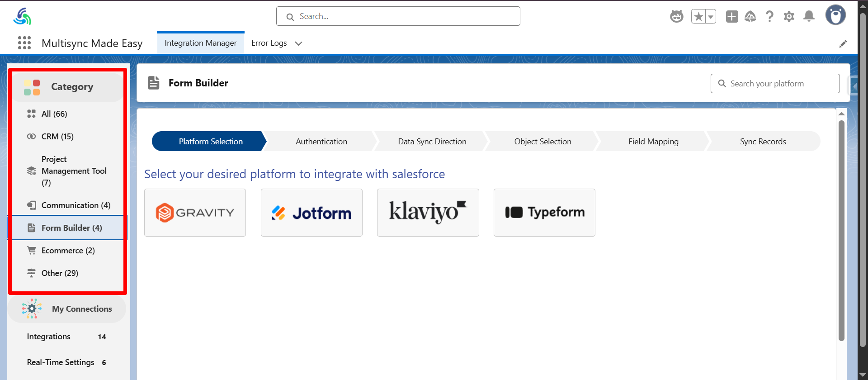
Task: Open the Favorites list dropdown arrow
Action: [x=711, y=17]
